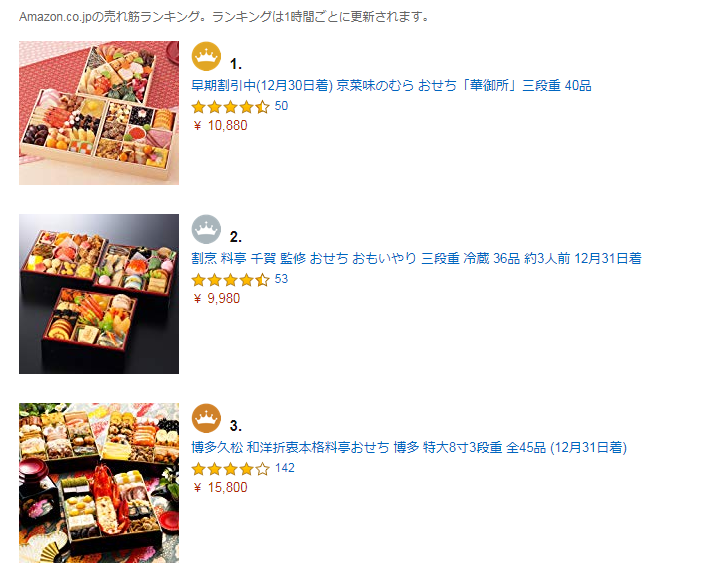Open the 京菜味のむら 華御所 osechi product image

pyautogui.click(x=99, y=113)
